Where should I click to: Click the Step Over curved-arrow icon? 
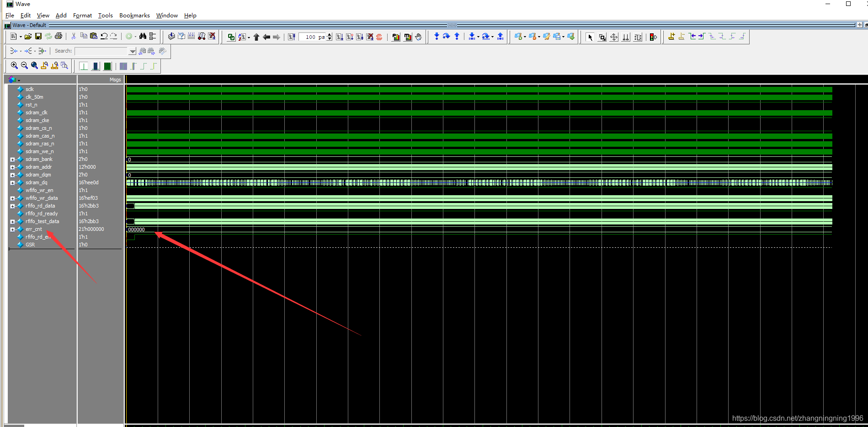pyautogui.click(x=447, y=37)
